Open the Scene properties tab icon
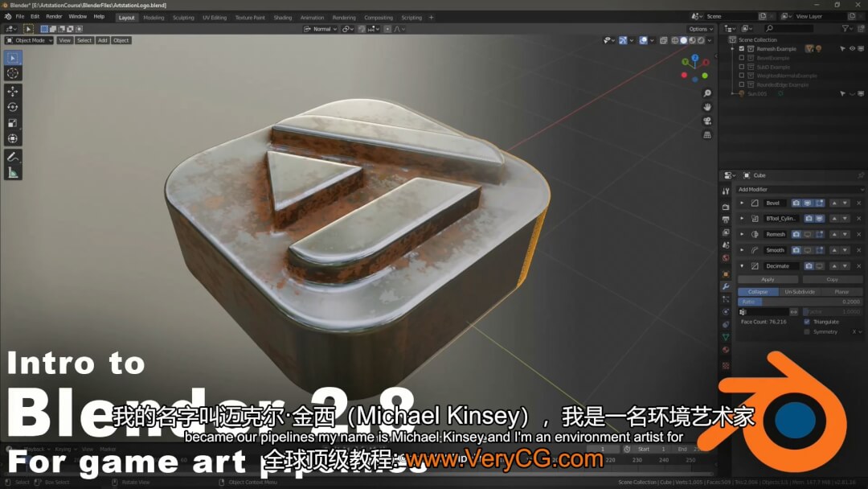 pyautogui.click(x=726, y=244)
